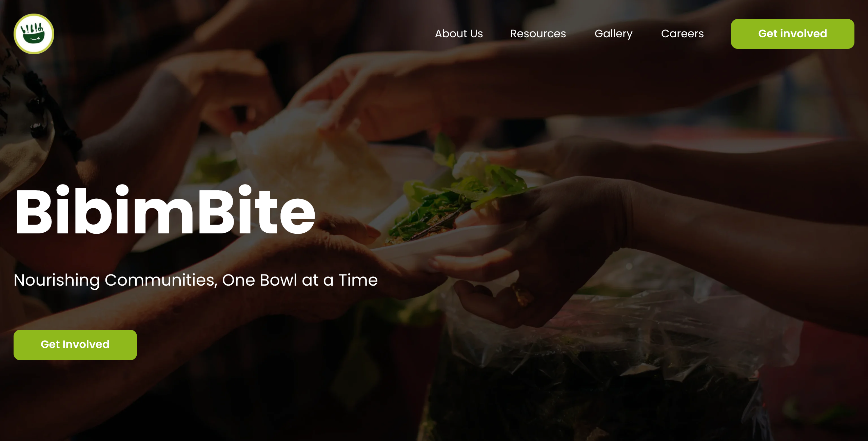
Task: Select the Resources menu item
Action: (538, 34)
